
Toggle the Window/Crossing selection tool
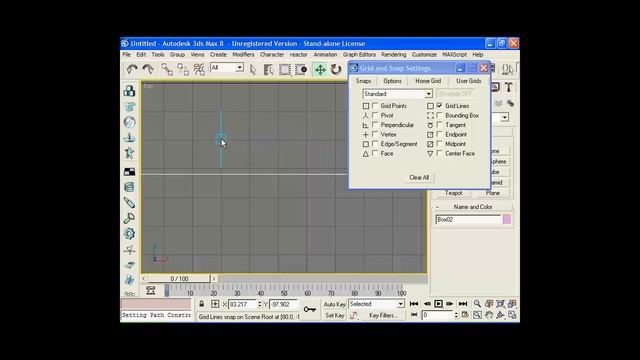tap(301, 70)
